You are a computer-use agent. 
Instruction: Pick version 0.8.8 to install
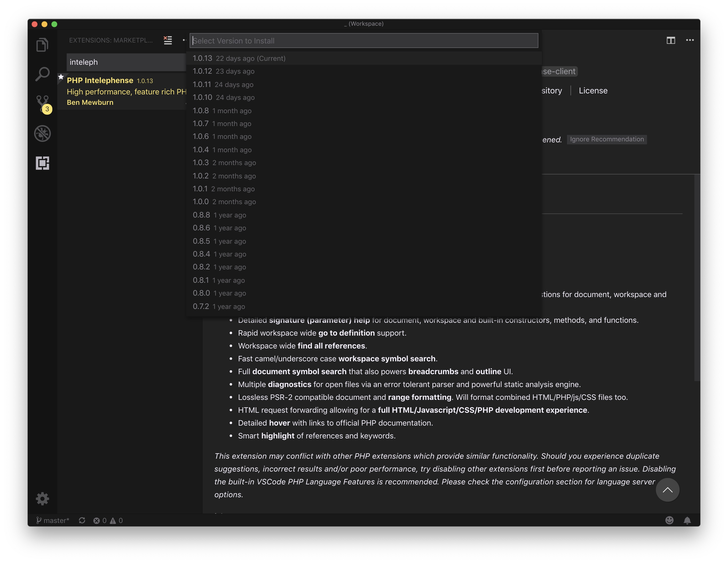364,215
